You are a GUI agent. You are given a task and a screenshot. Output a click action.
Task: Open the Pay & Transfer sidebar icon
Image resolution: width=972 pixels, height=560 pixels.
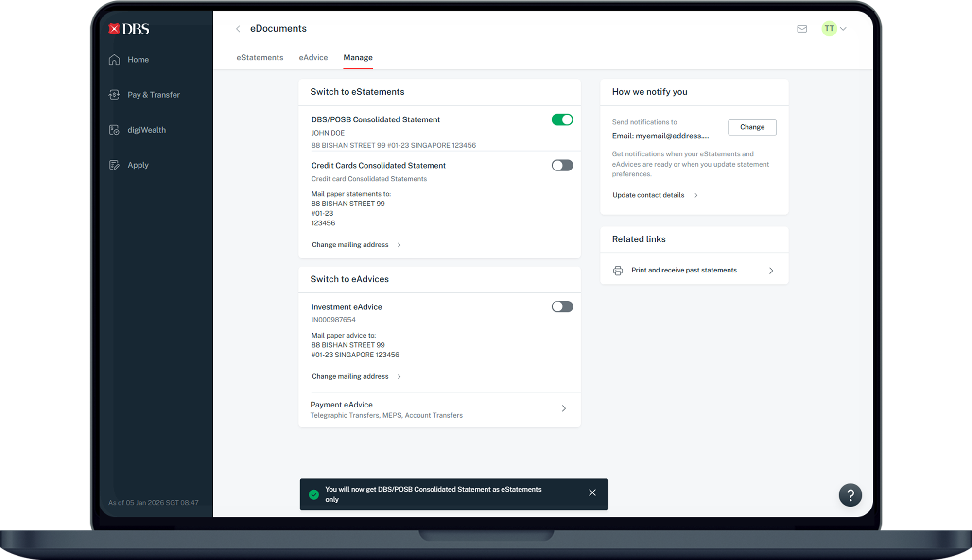pos(114,95)
